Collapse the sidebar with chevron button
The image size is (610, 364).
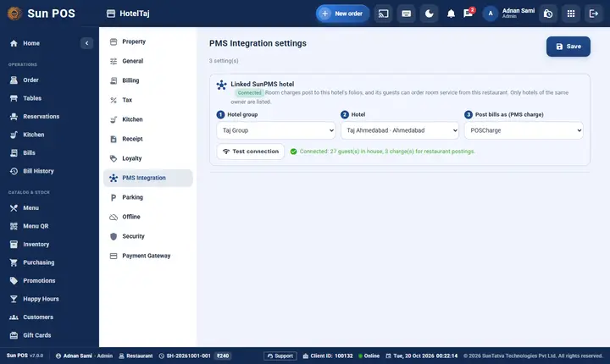pos(86,43)
